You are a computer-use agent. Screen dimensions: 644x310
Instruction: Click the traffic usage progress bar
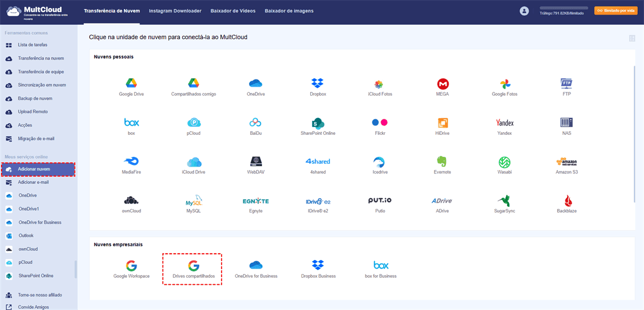pos(563,8)
